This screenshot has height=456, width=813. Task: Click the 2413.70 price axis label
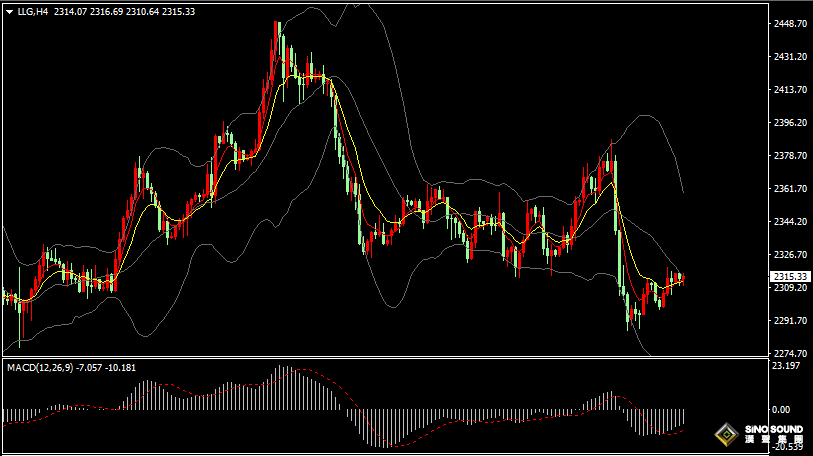pyautogui.click(x=790, y=90)
